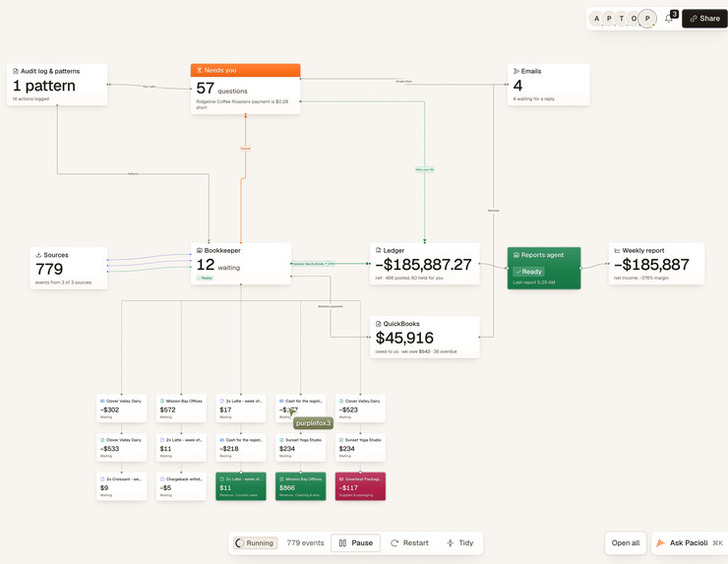728x564 pixels.
Task: Click the Ready badge on Reports agent
Action: point(529,272)
